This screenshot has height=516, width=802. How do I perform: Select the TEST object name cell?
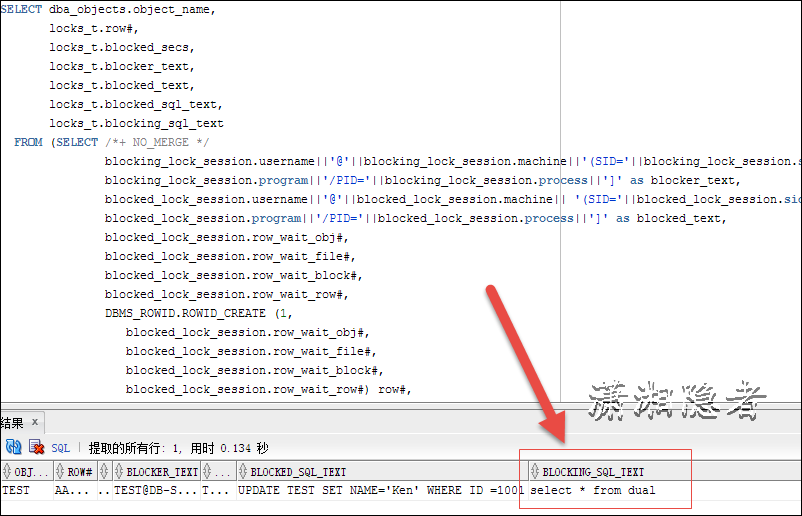[16, 491]
